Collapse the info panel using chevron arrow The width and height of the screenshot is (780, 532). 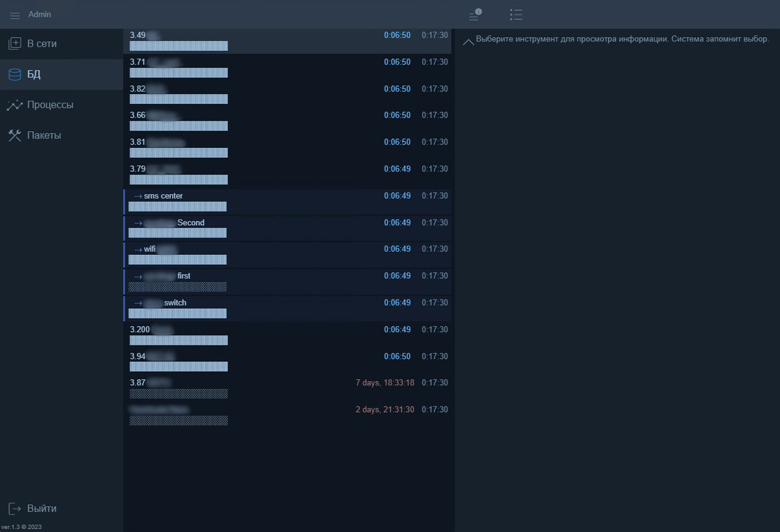469,41
